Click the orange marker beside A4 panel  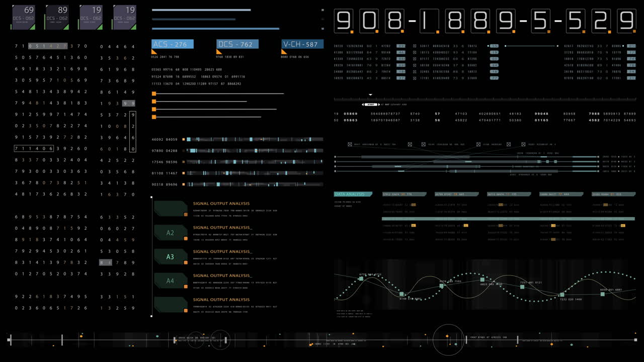point(186,286)
